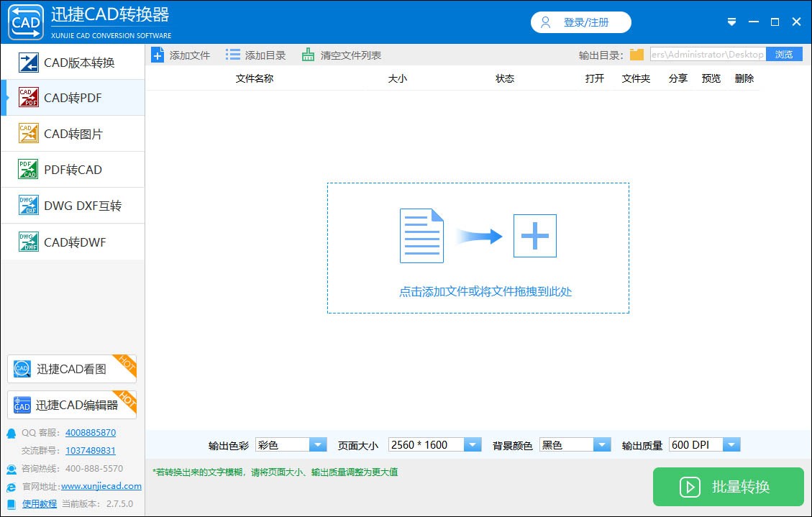This screenshot has height=517, width=812.
Task: Open the www.xunjiecad.com website link
Action: click(x=102, y=486)
